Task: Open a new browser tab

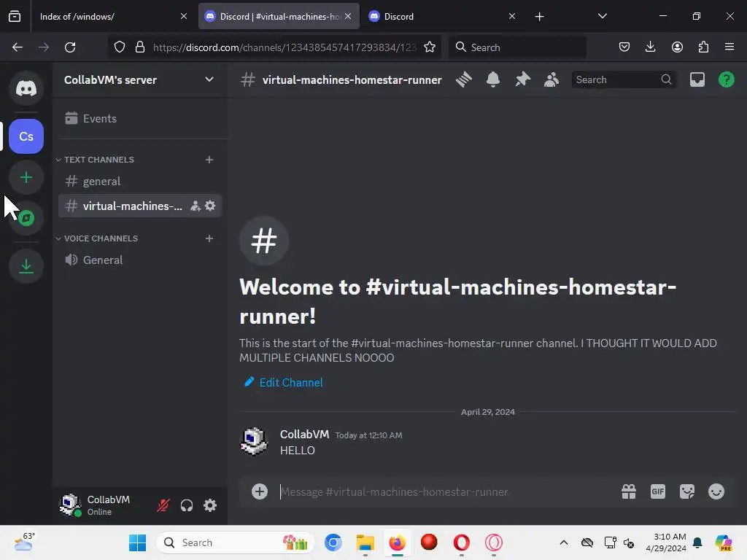Action: [539, 17]
